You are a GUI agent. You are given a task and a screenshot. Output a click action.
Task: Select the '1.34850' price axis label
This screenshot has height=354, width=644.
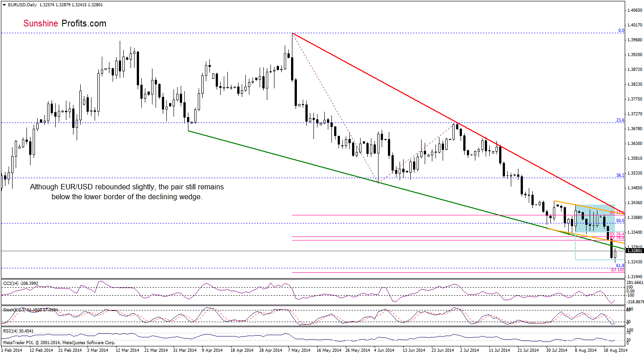pos(635,188)
